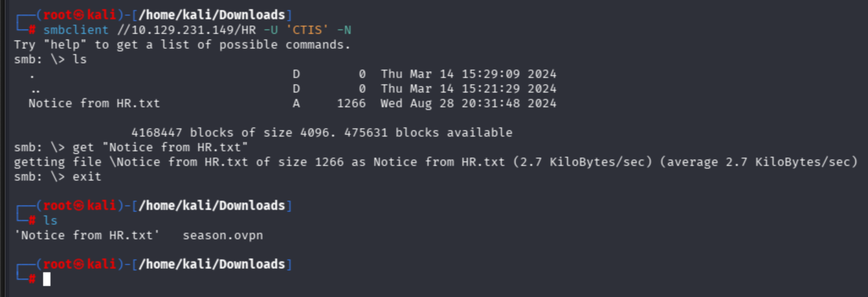Click the exit command at the smb prompt
868x297 pixels.
click(x=87, y=177)
